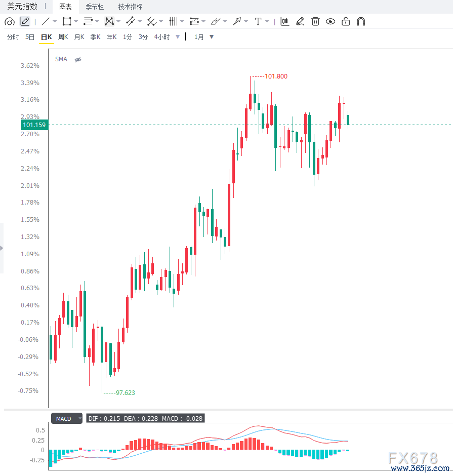Expand the cycle lines tool dropdown

pos(182,22)
